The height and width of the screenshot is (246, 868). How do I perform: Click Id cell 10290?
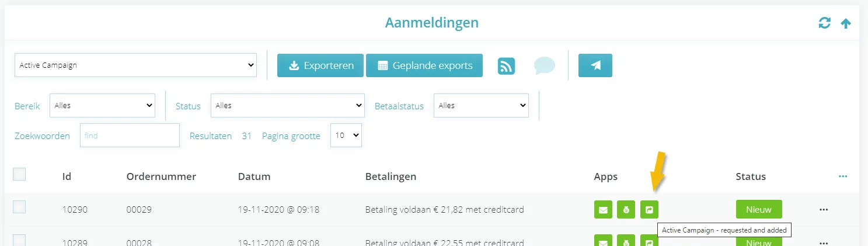click(75, 209)
